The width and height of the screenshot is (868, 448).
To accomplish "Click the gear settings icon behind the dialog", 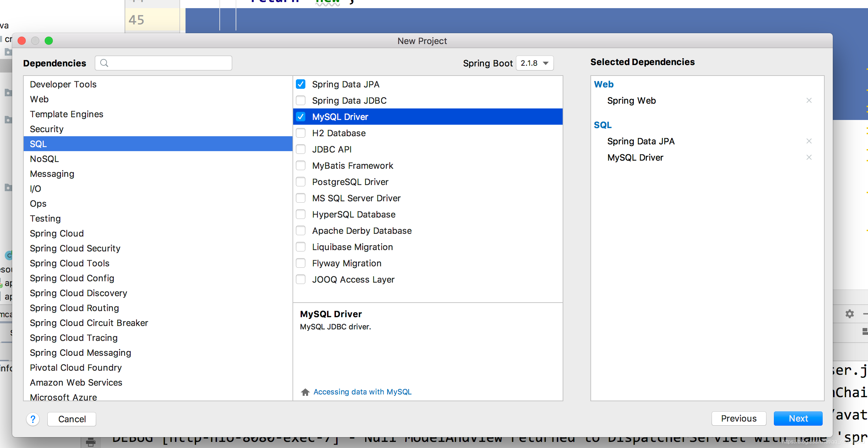I will [x=850, y=314].
